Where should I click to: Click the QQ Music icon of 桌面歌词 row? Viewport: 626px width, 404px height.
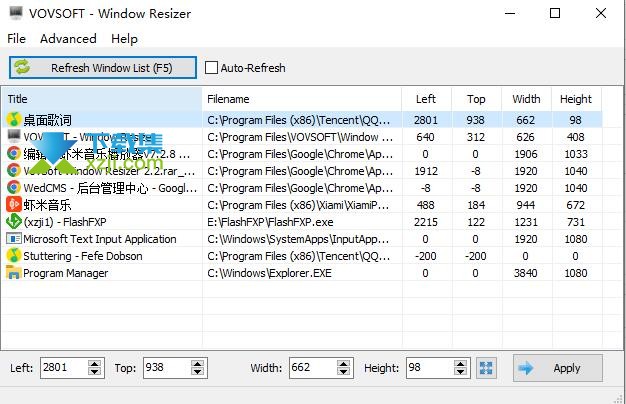14,119
